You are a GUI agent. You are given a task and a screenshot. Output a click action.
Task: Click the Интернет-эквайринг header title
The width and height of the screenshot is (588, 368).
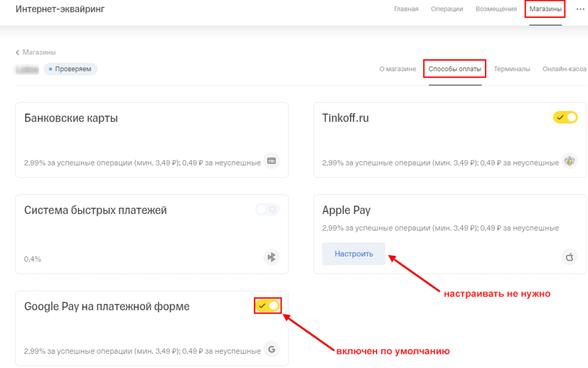[60, 9]
